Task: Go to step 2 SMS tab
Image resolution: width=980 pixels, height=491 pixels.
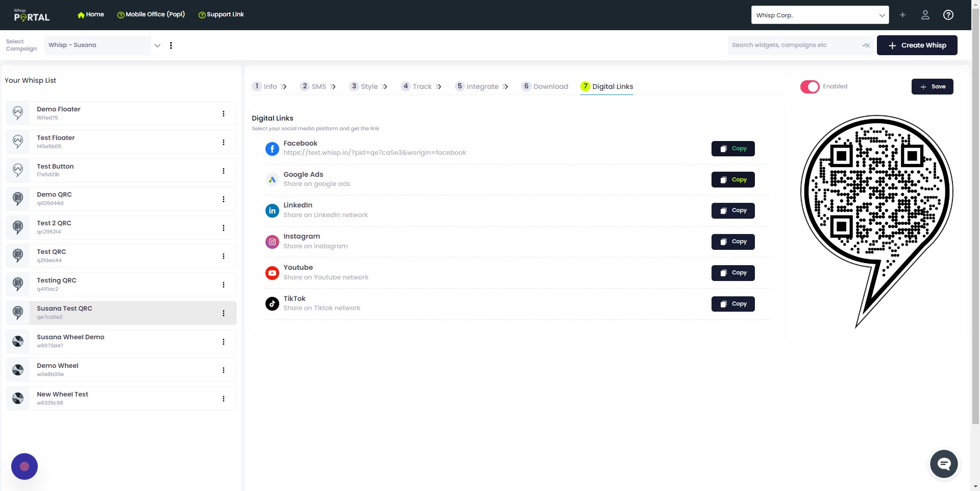Action: coord(318,86)
